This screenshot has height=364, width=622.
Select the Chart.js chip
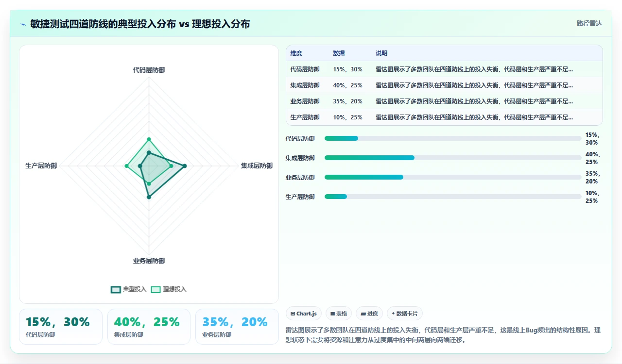tap(304, 314)
